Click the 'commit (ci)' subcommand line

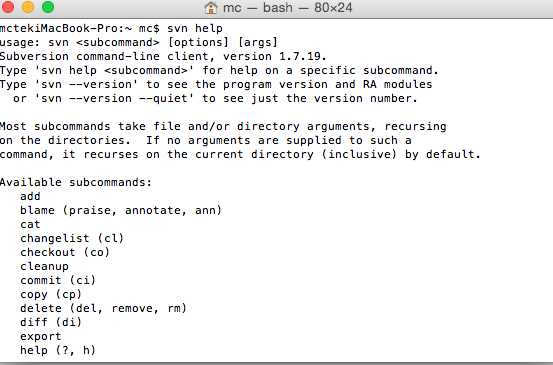pos(58,280)
